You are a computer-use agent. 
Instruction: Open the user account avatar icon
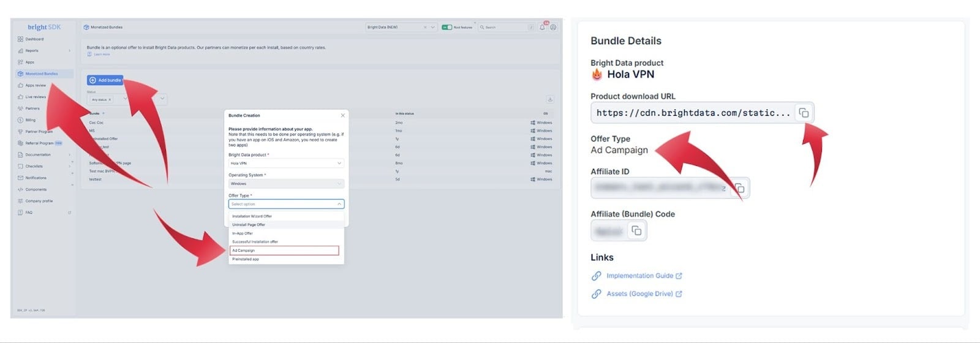point(553,27)
